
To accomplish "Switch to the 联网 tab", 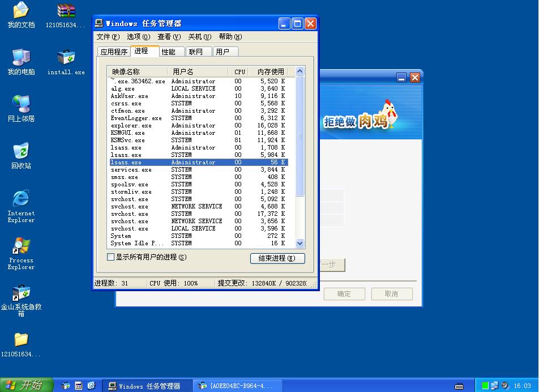I will point(199,52).
